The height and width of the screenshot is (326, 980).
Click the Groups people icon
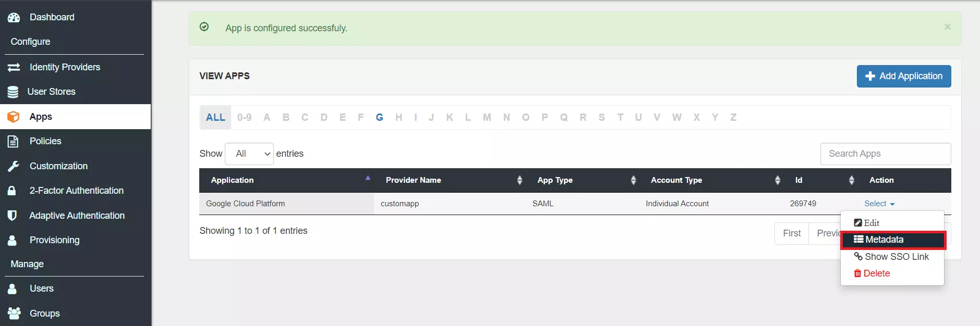tap(14, 313)
